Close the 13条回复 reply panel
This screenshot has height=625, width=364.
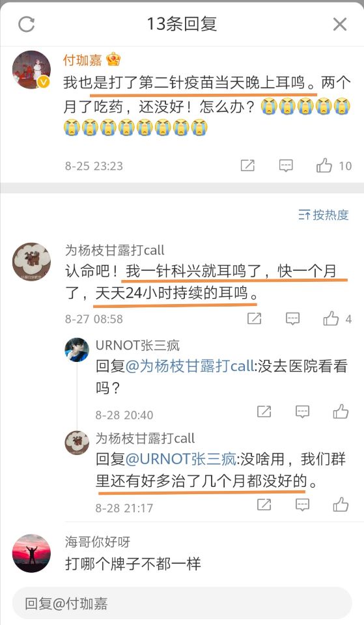point(340,24)
